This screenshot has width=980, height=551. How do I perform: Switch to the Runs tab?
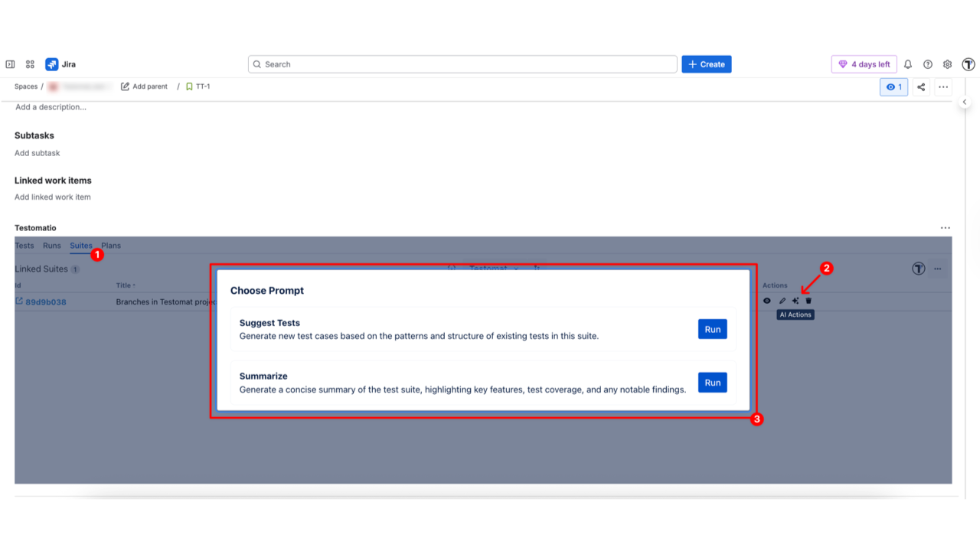coord(52,246)
